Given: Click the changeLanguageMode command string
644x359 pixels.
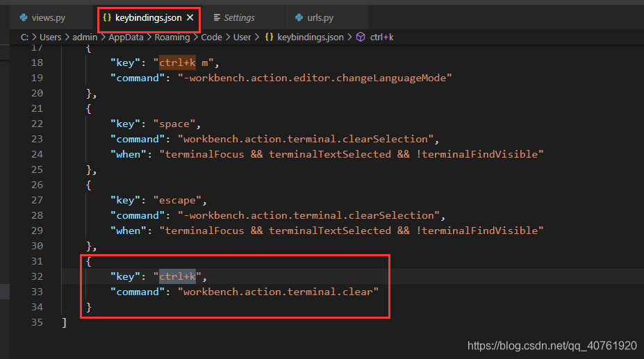Looking at the screenshot, I should point(315,78).
